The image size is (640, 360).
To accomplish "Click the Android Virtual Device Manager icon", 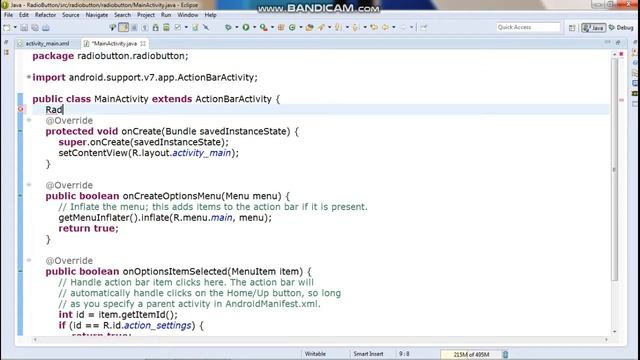I will [x=166, y=27].
